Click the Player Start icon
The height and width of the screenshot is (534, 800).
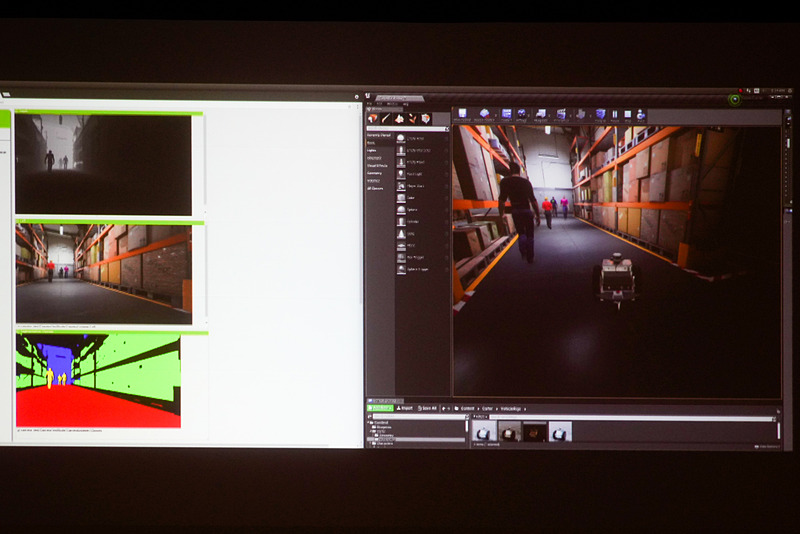[401, 186]
